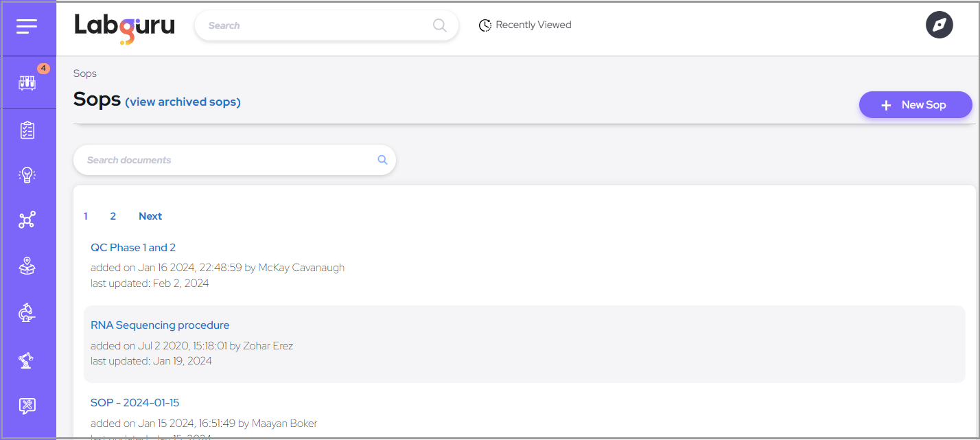Screen dimensions: 980x440
Task: Click the microscope sidebar icon
Action: click(x=27, y=313)
